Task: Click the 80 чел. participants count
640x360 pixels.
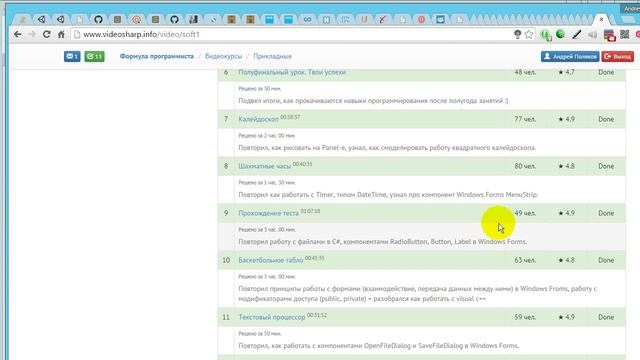Action: (525, 166)
